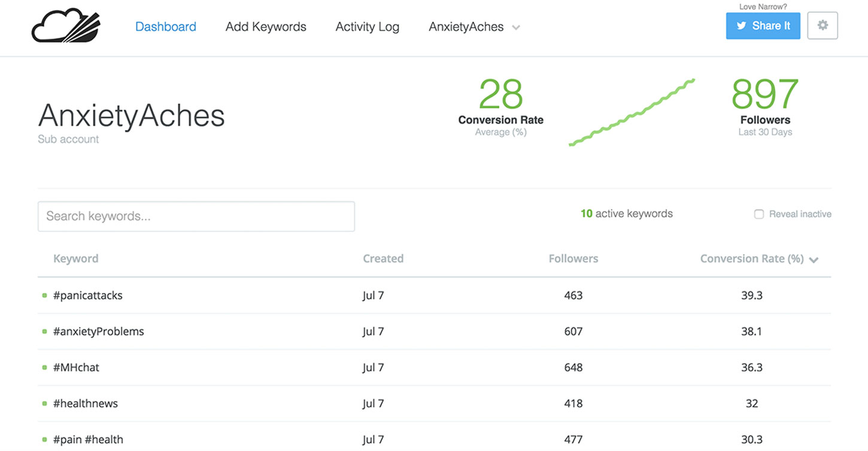Click the 30.3 conversion rate value
This screenshot has width=868, height=451.
point(752,440)
